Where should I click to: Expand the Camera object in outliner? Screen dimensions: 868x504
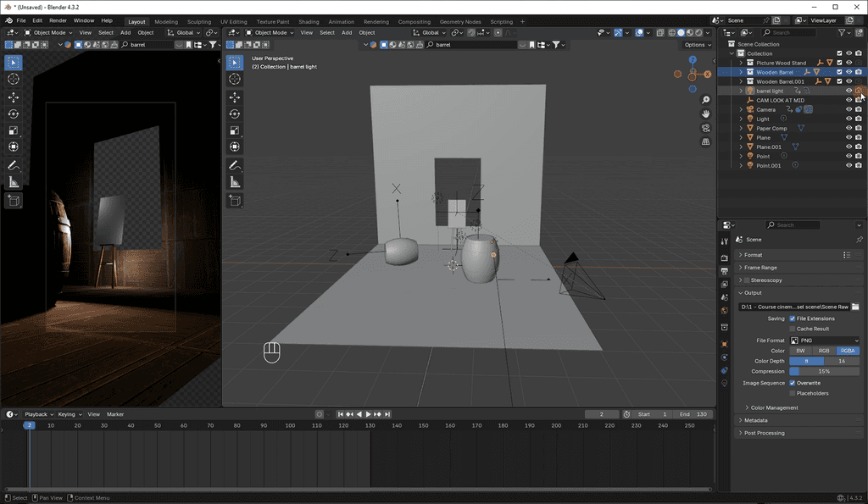point(741,109)
